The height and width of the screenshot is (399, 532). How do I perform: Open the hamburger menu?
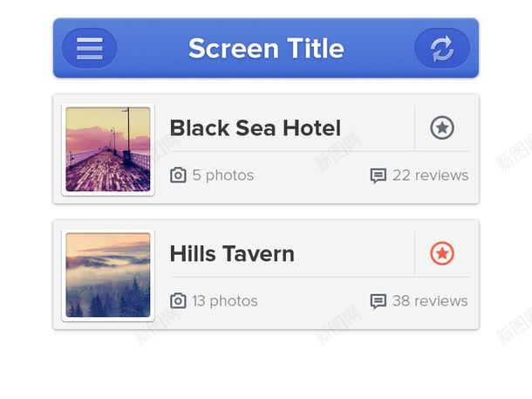click(x=90, y=49)
